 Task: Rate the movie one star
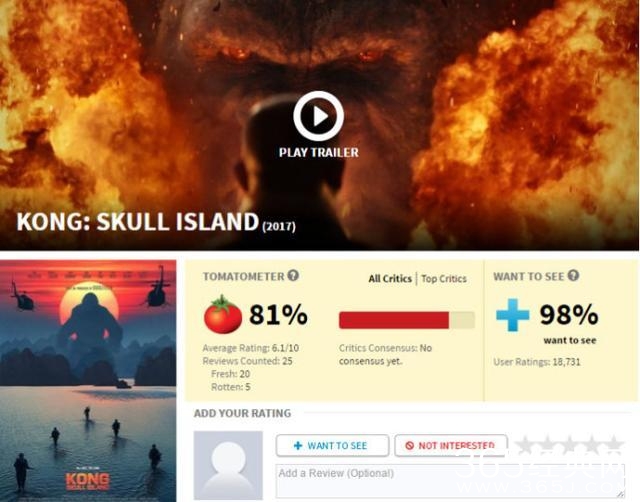pos(525,445)
